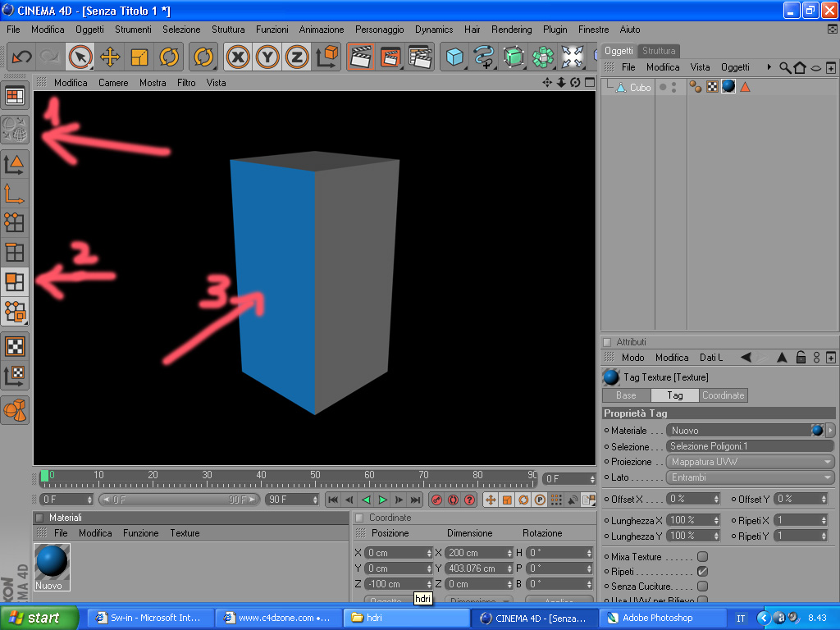Select the Move tool icon
The image size is (840, 630).
tap(110, 57)
